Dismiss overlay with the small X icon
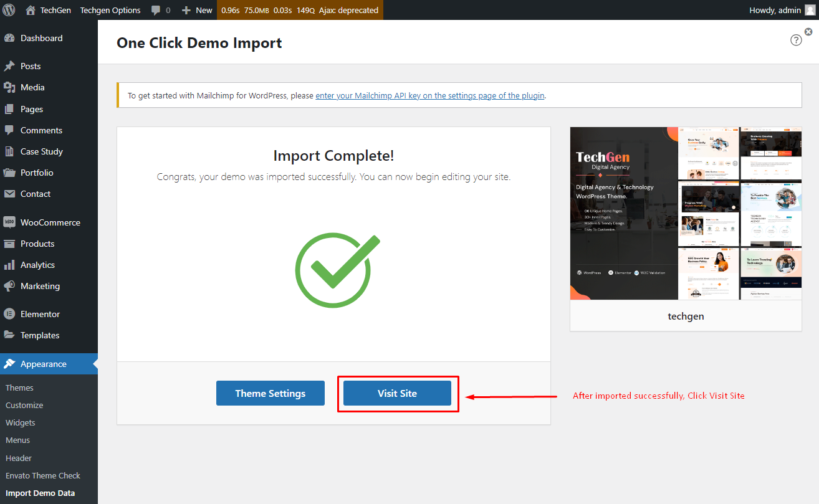Screen dimensions: 819x504 pos(808,32)
